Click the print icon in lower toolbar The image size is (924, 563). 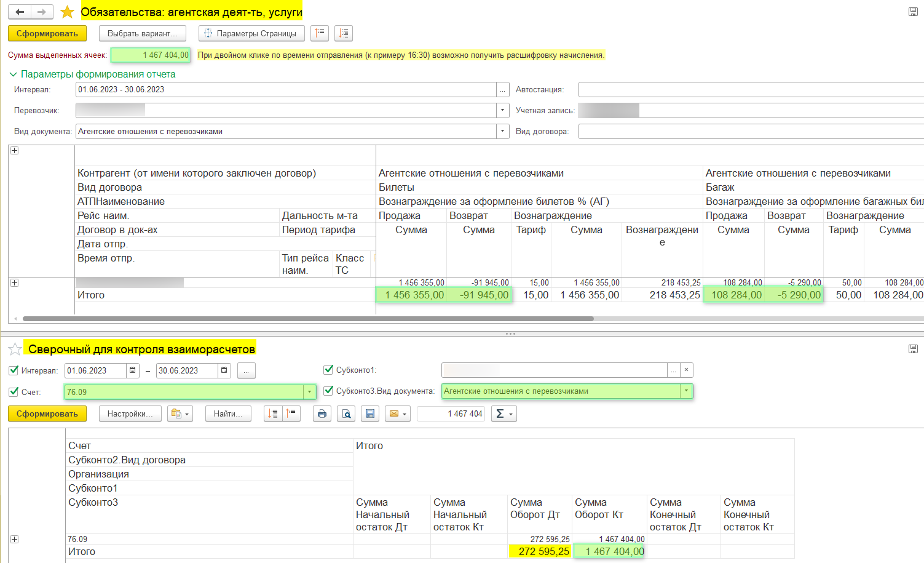pyautogui.click(x=322, y=414)
